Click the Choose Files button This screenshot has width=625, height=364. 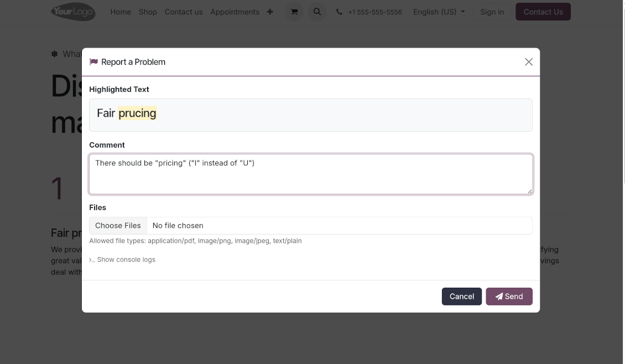(x=118, y=225)
